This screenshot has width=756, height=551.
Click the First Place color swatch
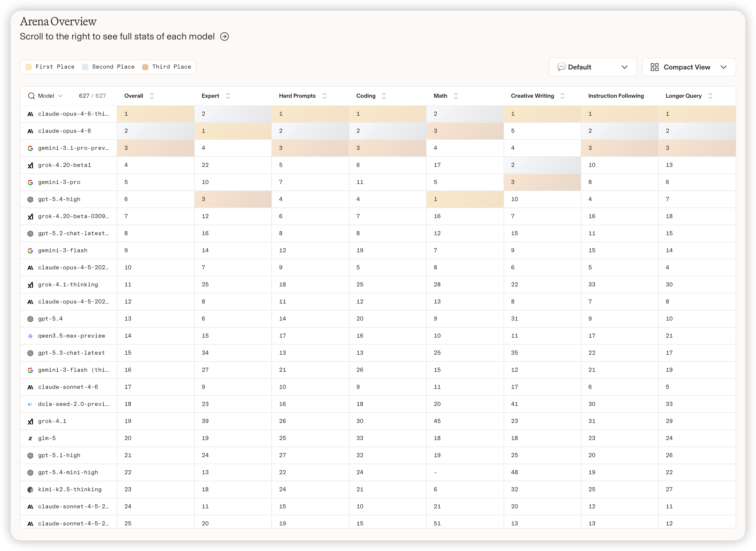29,67
